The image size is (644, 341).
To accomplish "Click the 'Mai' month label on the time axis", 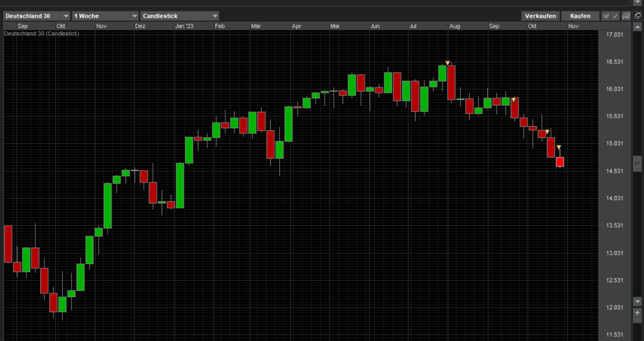I will pos(335,26).
